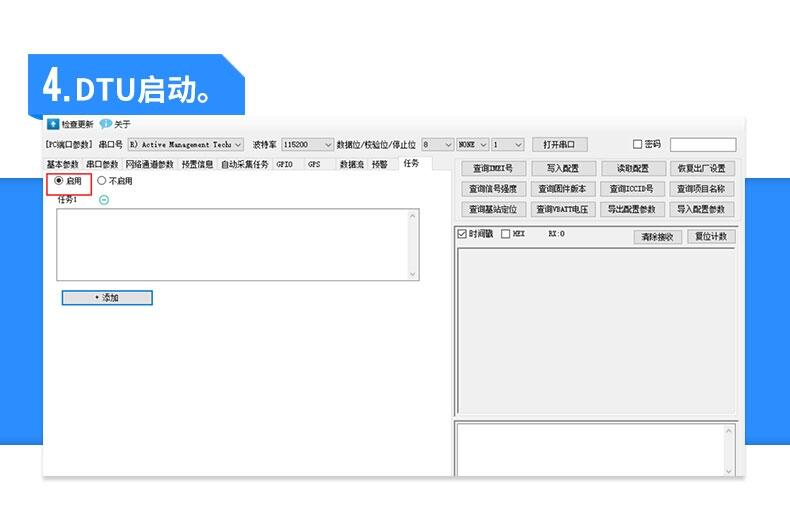The height and width of the screenshot is (511, 790).
Task: Select the 不启用 radio button
Action: click(x=102, y=181)
